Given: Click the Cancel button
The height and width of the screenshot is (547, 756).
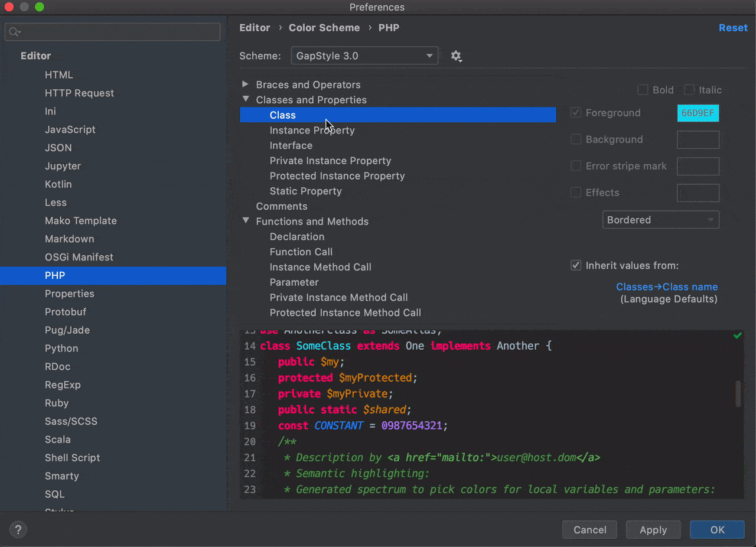Looking at the screenshot, I should click(589, 530).
